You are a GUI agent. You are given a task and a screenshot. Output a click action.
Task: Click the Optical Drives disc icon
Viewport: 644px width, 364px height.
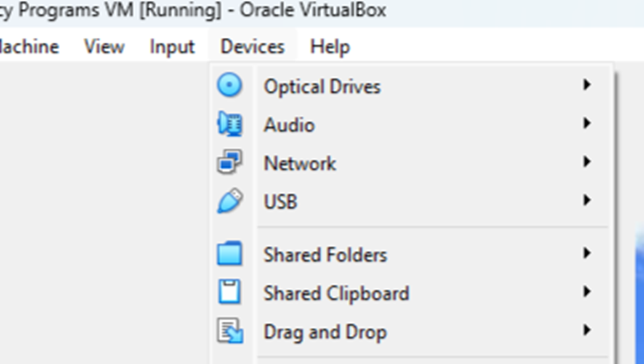[x=229, y=86]
